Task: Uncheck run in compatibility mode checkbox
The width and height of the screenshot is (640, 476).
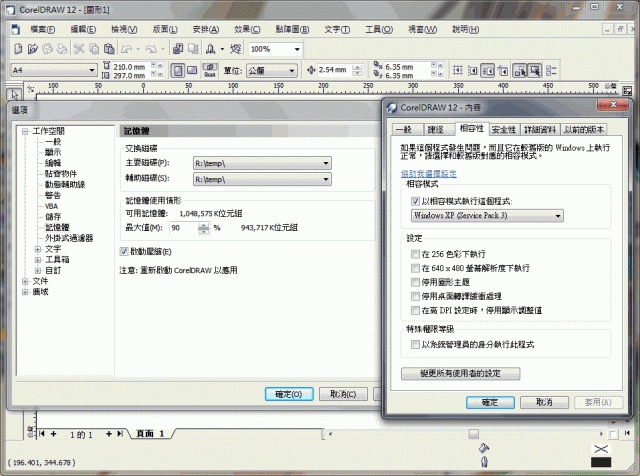Action: (x=416, y=201)
